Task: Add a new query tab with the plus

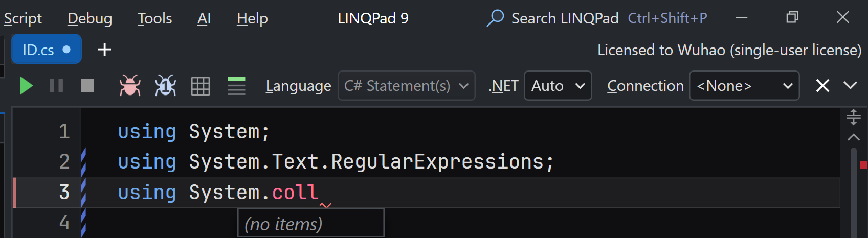Action: [x=104, y=50]
